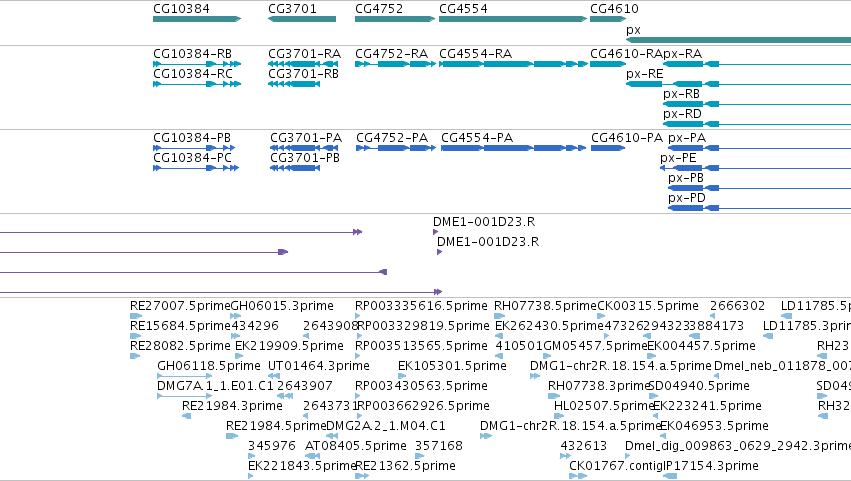The image size is (851, 481).
Task: Click the 345976 feature label
Action: (x=272, y=447)
